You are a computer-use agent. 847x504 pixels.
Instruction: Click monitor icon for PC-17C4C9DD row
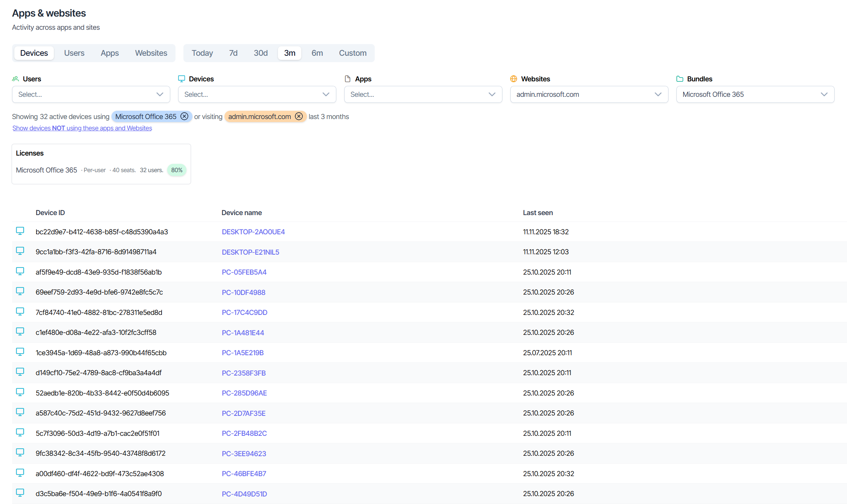pyautogui.click(x=20, y=312)
